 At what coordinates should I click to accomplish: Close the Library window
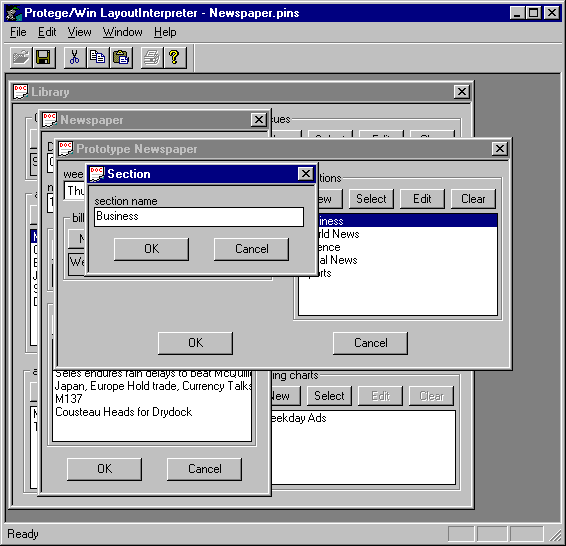coord(462,92)
